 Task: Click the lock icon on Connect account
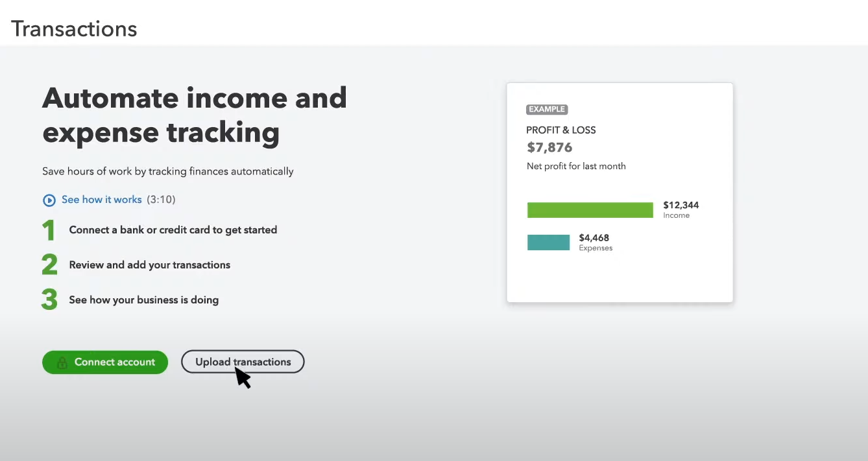[62, 362]
